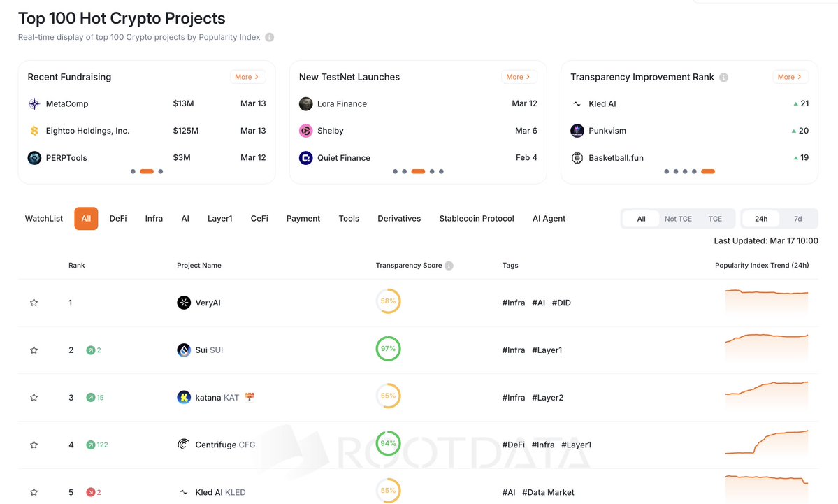Open the Sui SUI project link
This screenshot has width=838, height=504.
[209, 350]
